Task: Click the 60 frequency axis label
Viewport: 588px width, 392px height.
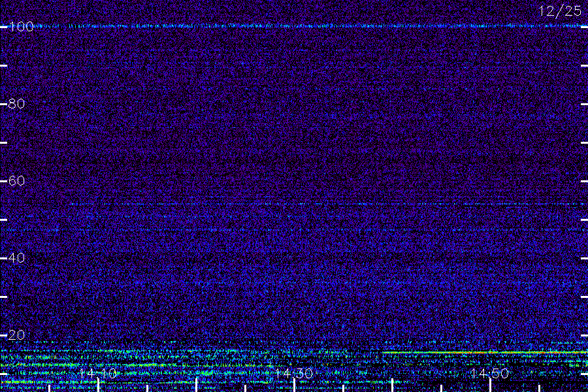Action: click(16, 181)
